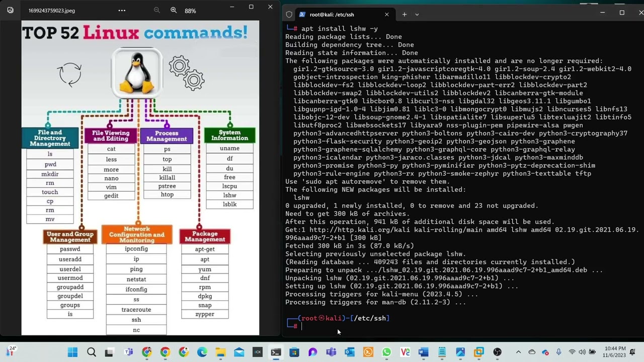Switch to Photos app in taskbar
644x362 pixels.
[x=460, y=352]
